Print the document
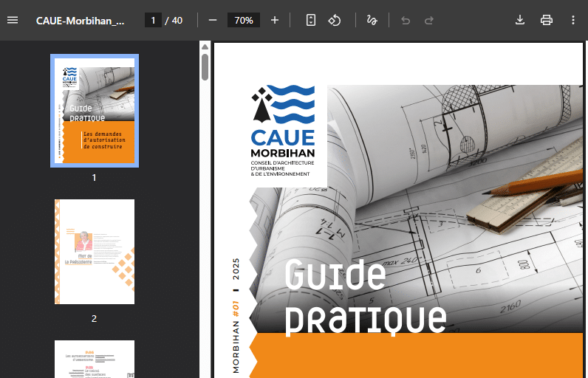The height and width of the screenshot is (378, 588). (x=547, y=20)
